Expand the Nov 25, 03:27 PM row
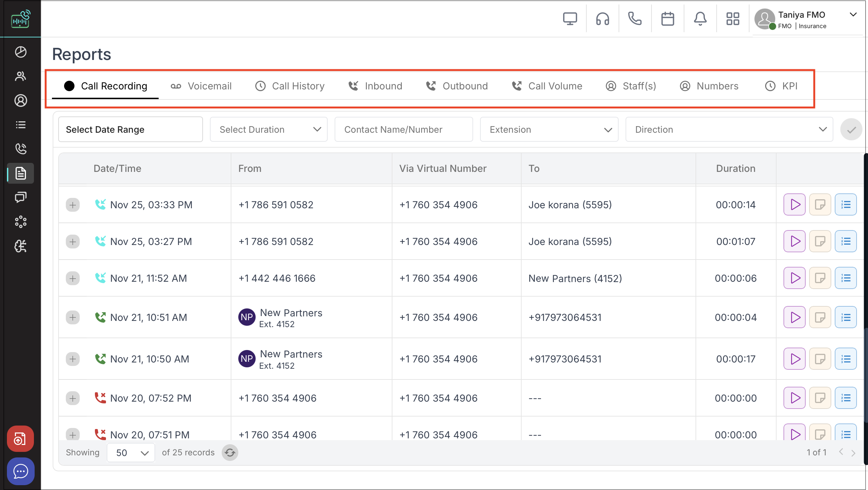This screenshot has height=490, width=868. coord(73,242)
